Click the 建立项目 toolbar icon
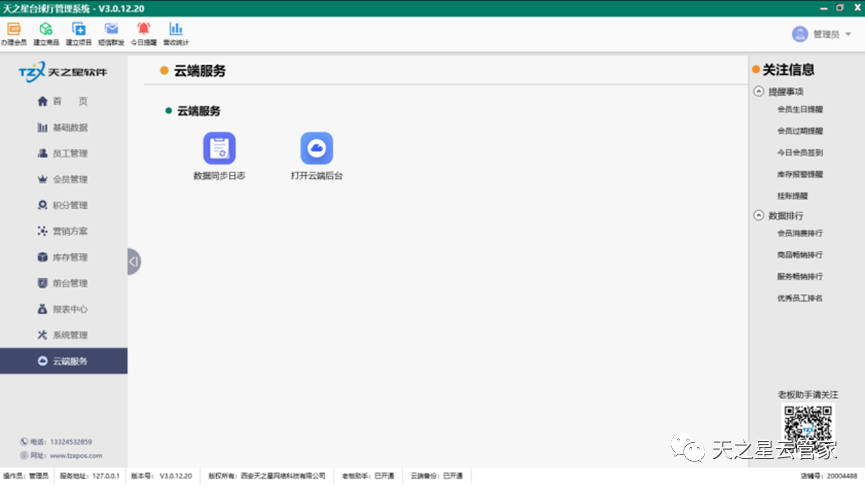This screenshot has height=487, width=865. [79, 30]
